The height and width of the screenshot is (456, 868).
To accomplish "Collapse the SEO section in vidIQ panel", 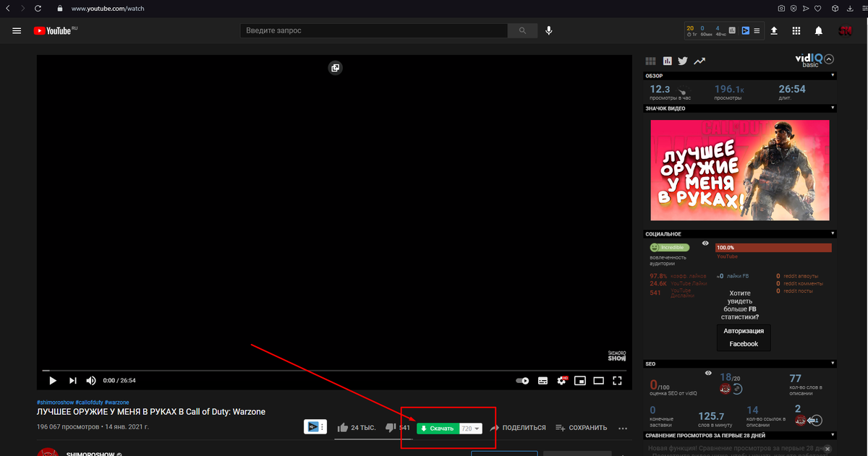I will (831, 363).
